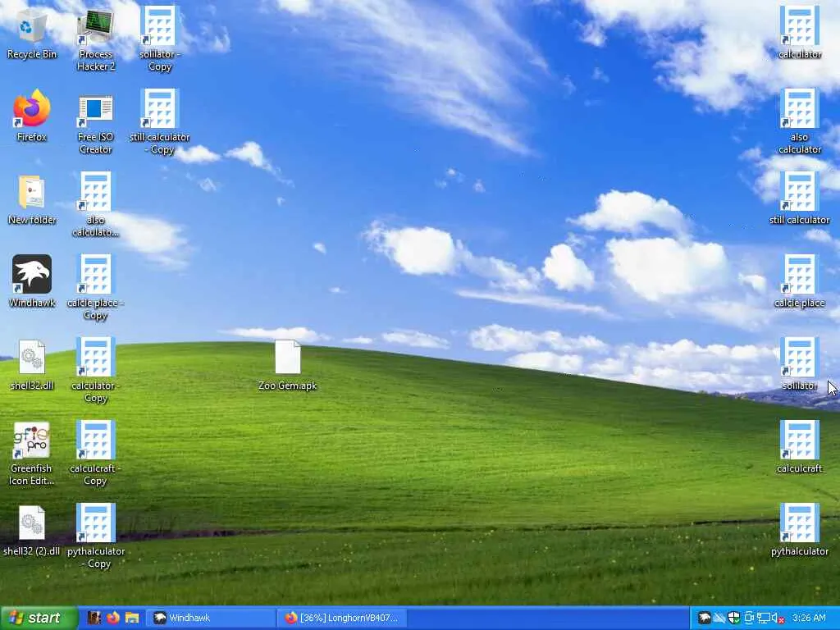Select the 'calculator - Copy' shortcut
Screen dimensions: 840x630
96,371
